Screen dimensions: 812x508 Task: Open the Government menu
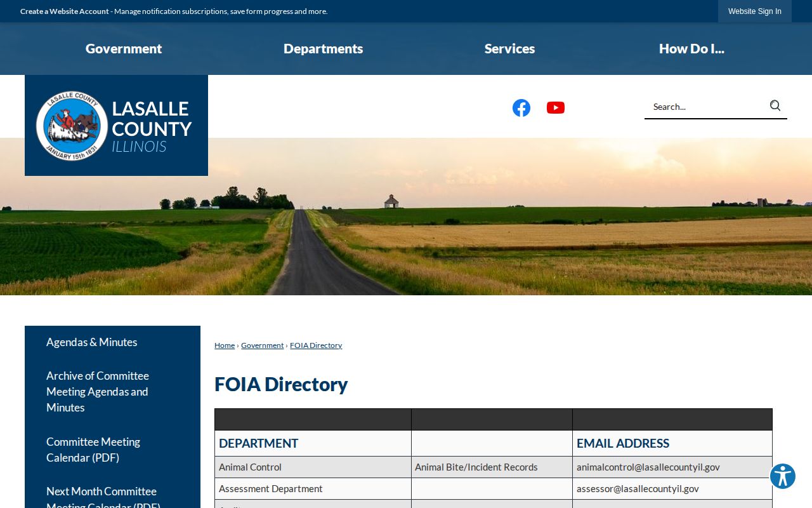tap(124, 49)
